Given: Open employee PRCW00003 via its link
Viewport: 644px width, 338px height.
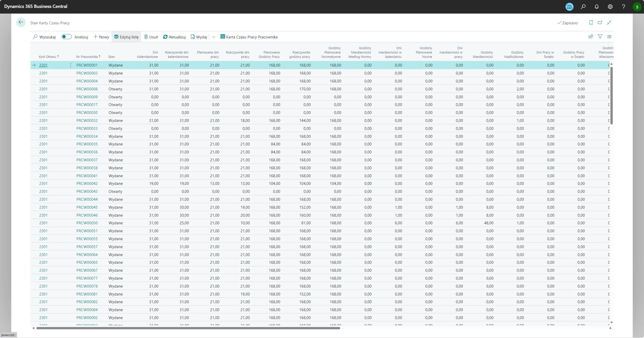Looking at the screenshot, I should pos(87,73).
